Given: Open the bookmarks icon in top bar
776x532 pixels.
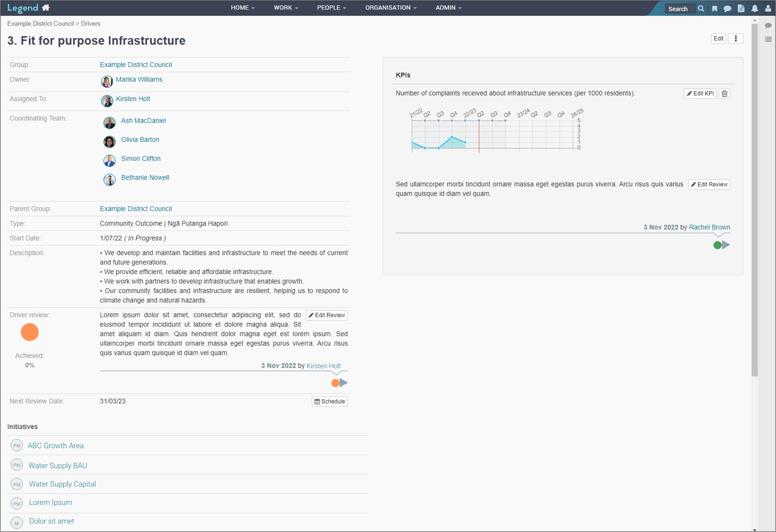Looking at the screenshot, I should coord(714,9).
